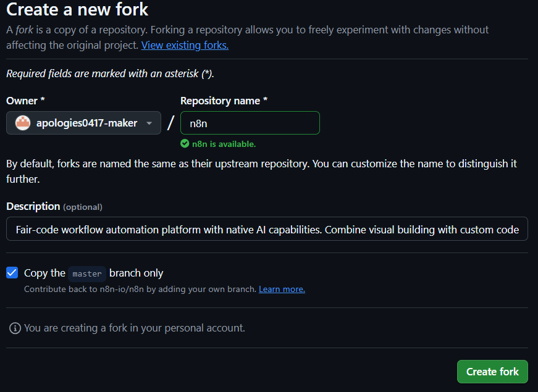Open the Owner dropdown for apologies0417-maker
This screenshot has width=538, height=392.
tap(84, 123)
